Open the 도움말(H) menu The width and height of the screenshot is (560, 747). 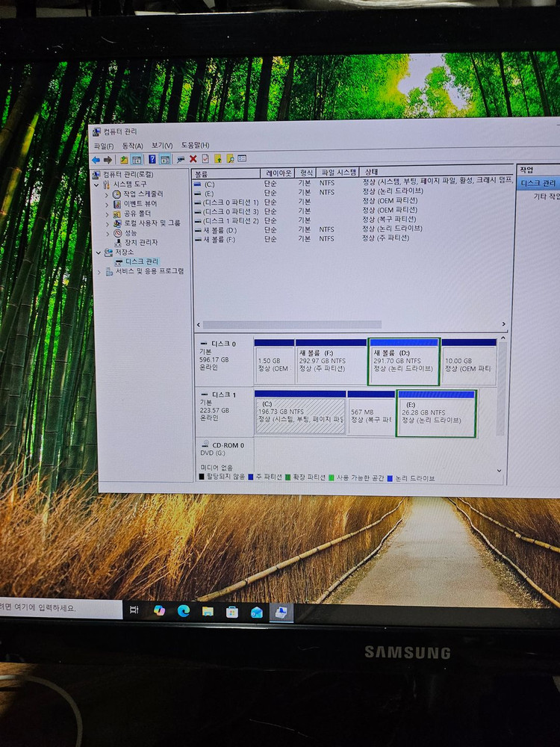tap(195, 145)
